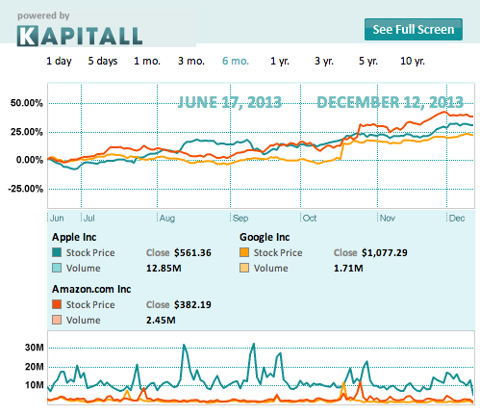Switch chart to 1 yr. range
480x415 pixels.
[280, 61]
